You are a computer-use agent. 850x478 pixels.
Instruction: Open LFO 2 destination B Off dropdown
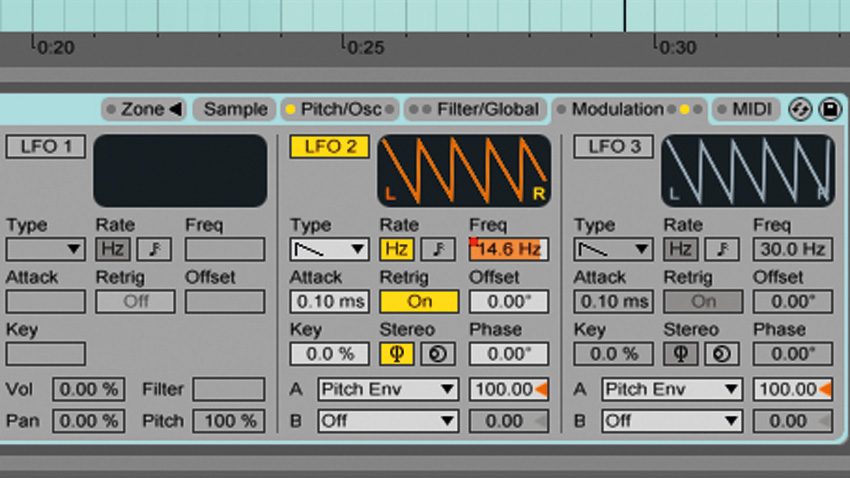(x=388, y=421)
